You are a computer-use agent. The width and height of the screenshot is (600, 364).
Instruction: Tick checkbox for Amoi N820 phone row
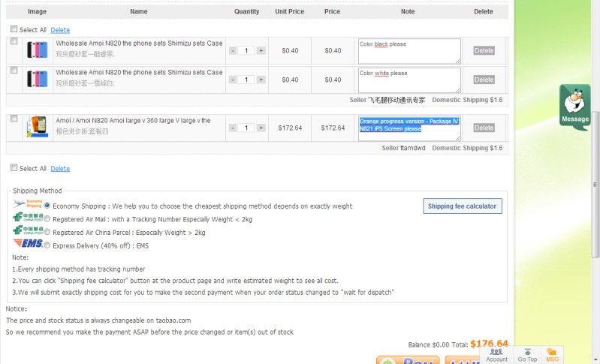[x=14, y=119]
